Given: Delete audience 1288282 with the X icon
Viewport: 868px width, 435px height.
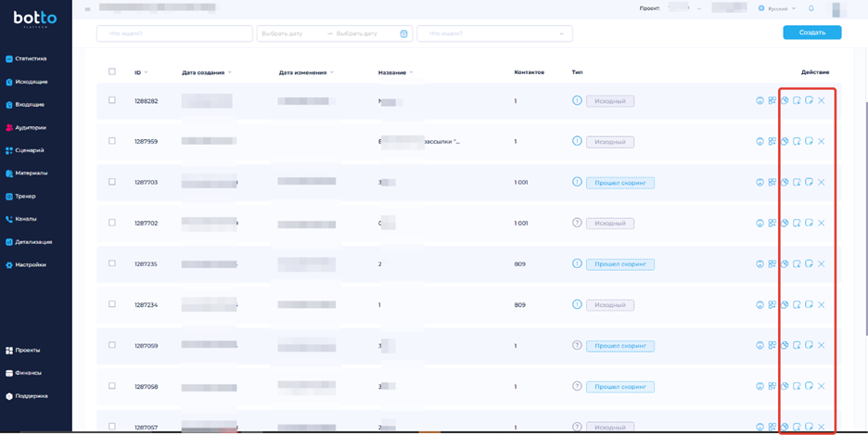Looking at the screenshot, I should click(x=822, y=101).
